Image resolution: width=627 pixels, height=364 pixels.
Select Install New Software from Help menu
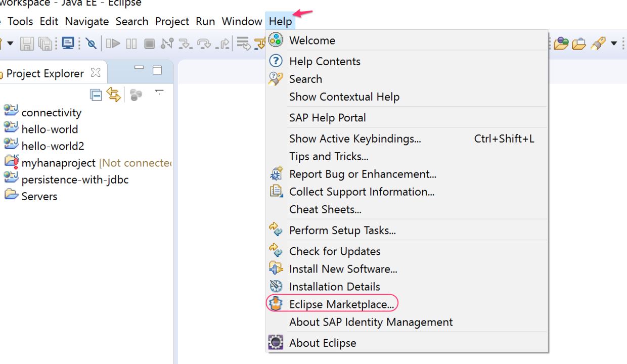point(343,269)
